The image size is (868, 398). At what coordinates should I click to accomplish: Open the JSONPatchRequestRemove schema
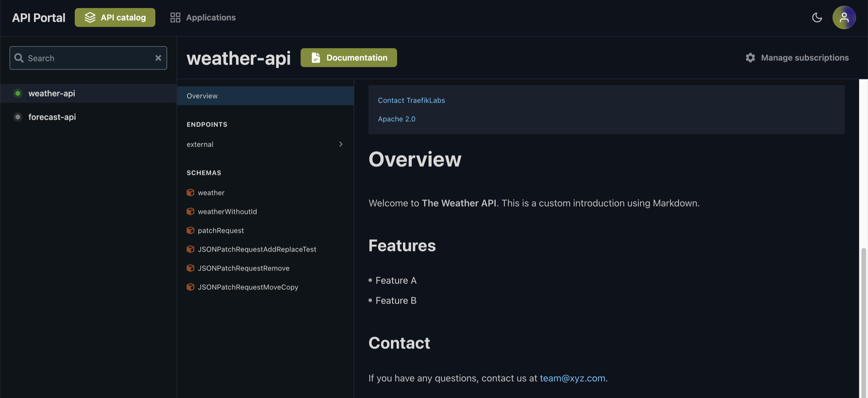coord(243,268)
